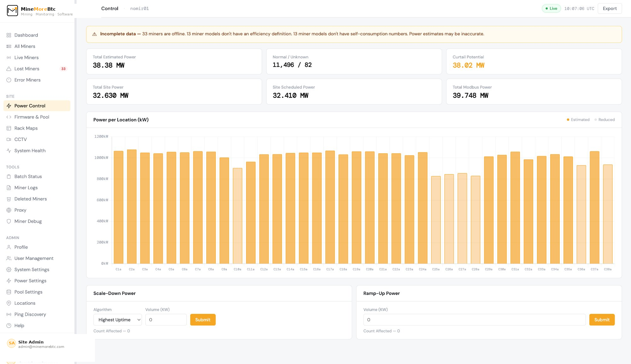631x364 pixels.
Task: Click the Export button
Action: pyautogui.click(x=610, y=8)
